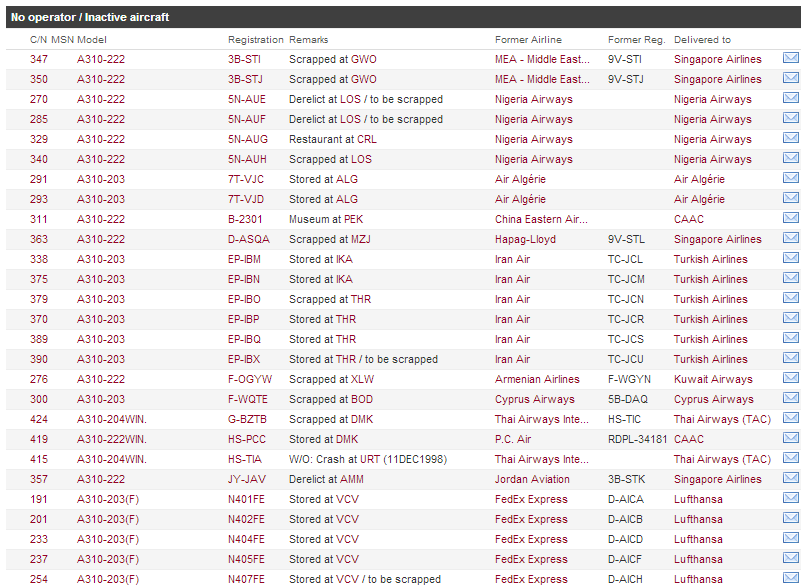The image size is (805, 588).
Task: Click the envelope icon for D-ASQA row
Action: coord(790,238)
